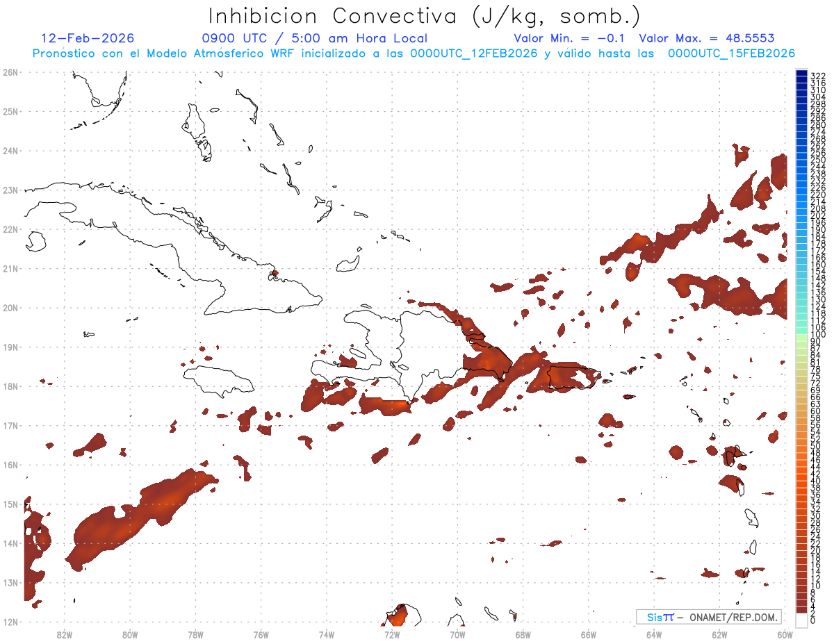Click the '76W' longitude label
This screenshot has height=644, width=834.
click(x=261, y=634)
